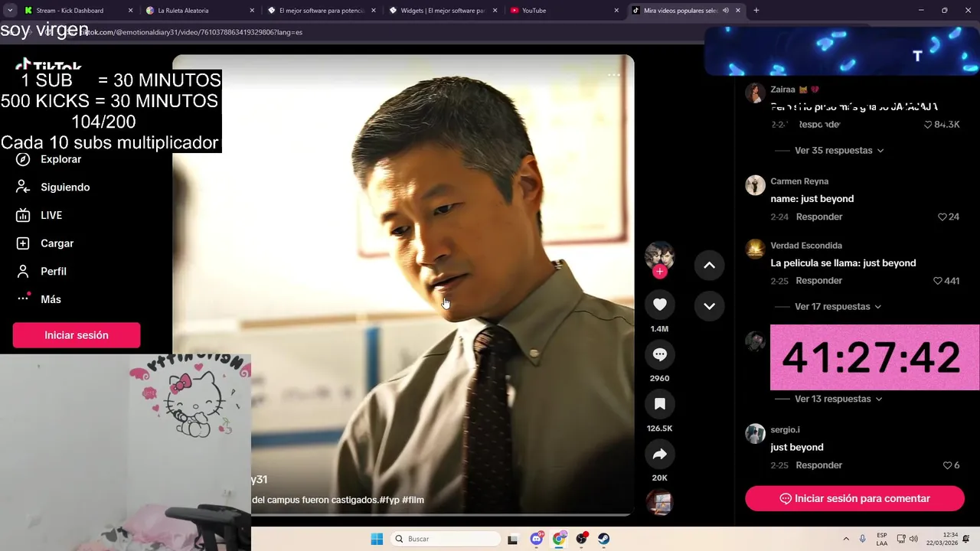Expand Ver 17 respuestas

click(838, 307)
